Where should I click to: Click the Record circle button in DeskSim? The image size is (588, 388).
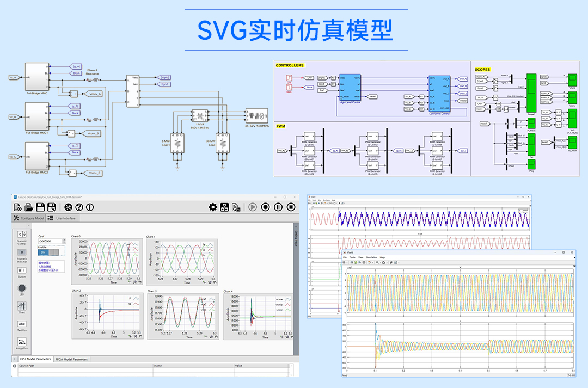coord(266,207)
